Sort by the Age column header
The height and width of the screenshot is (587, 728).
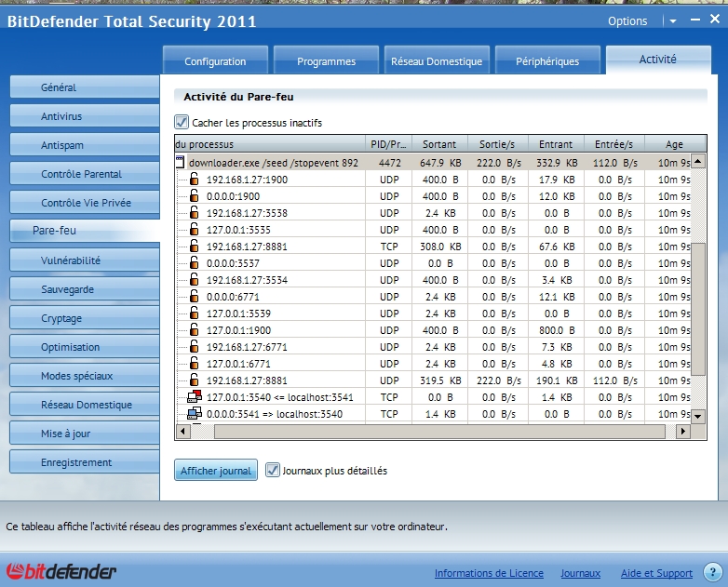tap(675, 144)
